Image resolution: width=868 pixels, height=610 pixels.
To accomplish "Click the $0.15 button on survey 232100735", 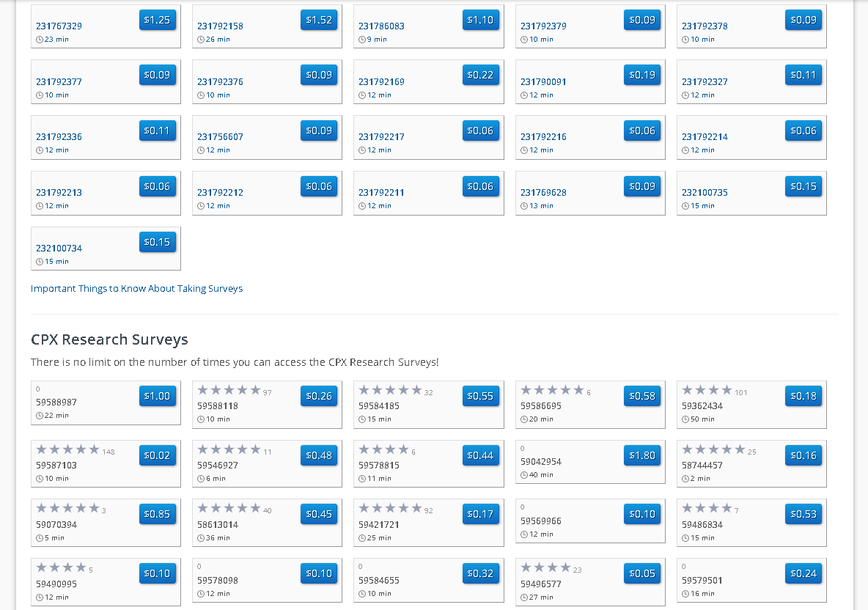I will point(803,186).
